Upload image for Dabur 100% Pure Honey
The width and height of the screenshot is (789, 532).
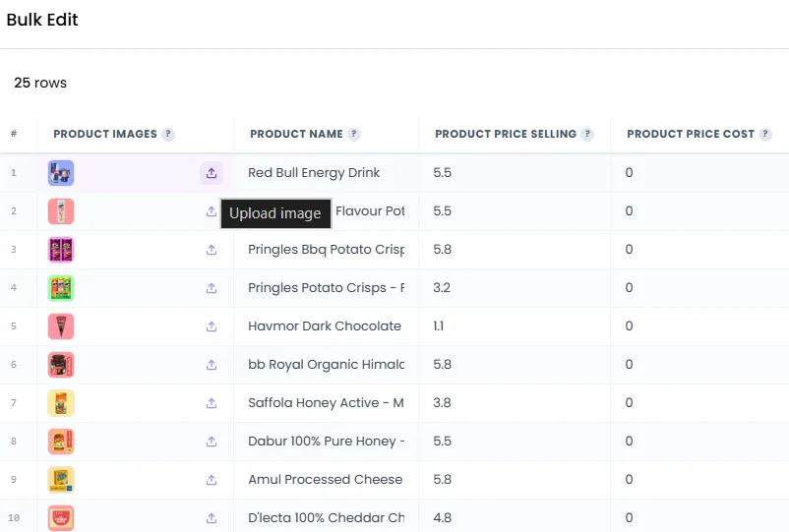pyautogui.click(x=212, y=442)
